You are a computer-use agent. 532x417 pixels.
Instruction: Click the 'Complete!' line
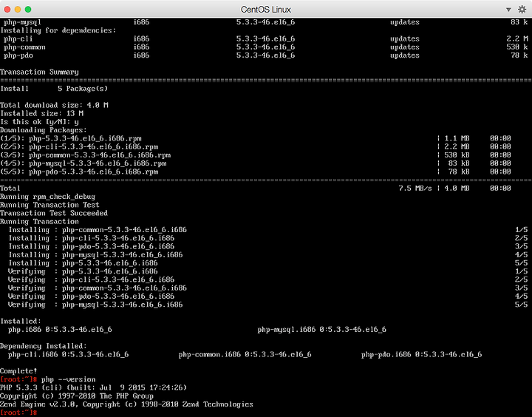[18, 371]
